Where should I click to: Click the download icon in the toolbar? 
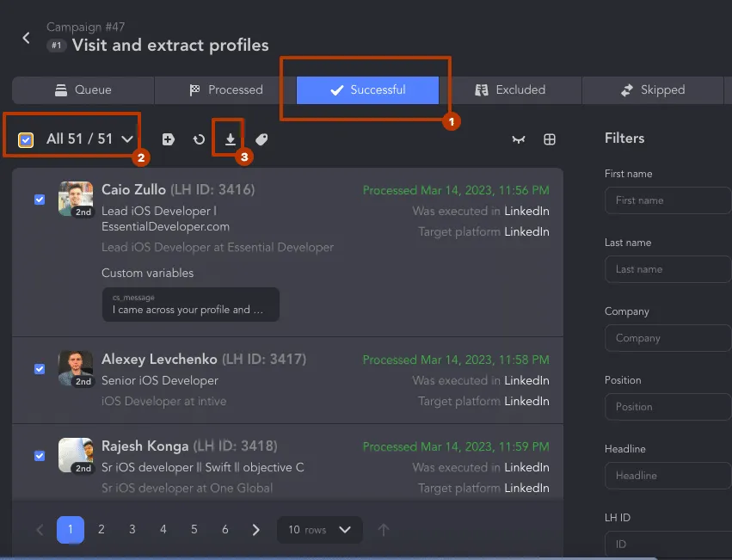pyautogui.click(x=231, y=139)
